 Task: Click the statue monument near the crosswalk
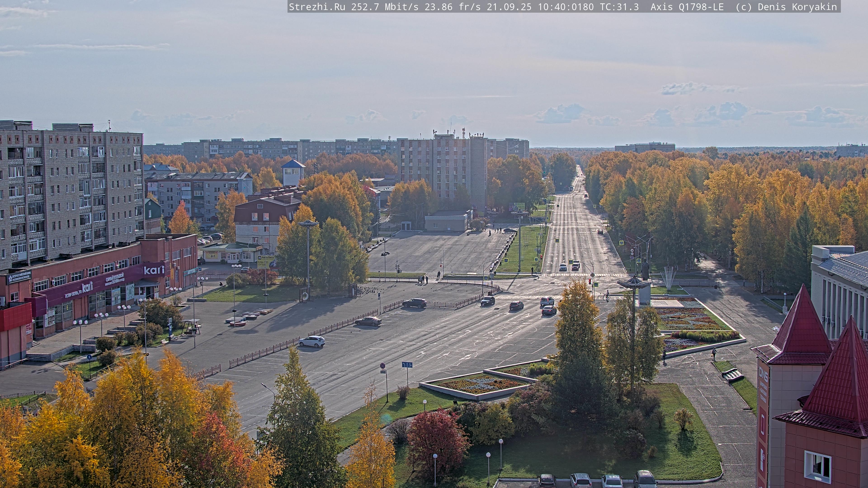click(x=645, y=270)
